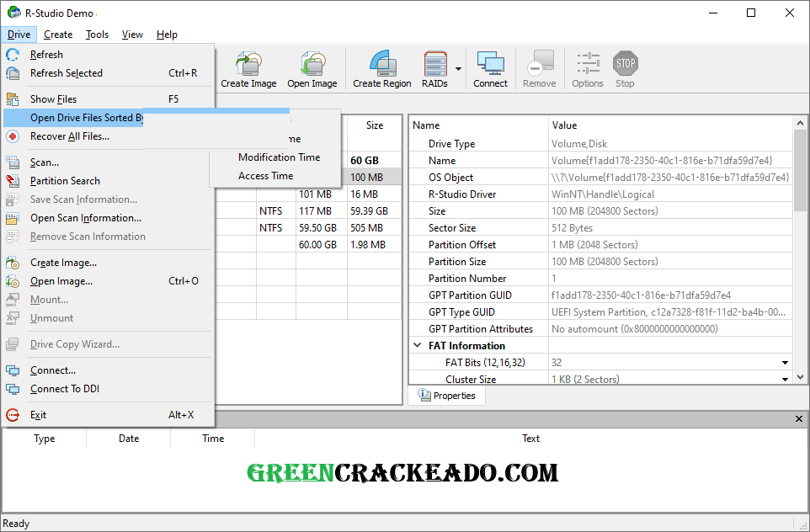Viewport: 810px width, 532px height.
Task: Expand the FAT Bits value dropdown
Action: click(x=785, y=362)
